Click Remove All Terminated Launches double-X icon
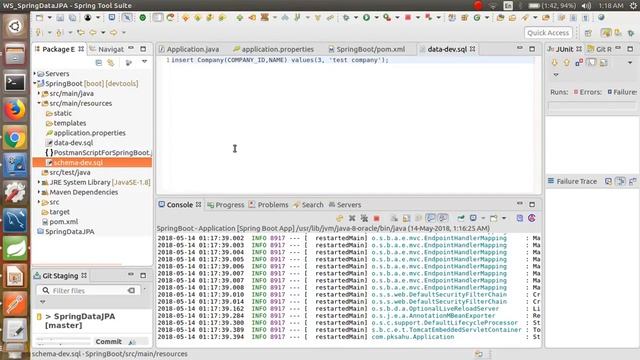 [364, 218]
